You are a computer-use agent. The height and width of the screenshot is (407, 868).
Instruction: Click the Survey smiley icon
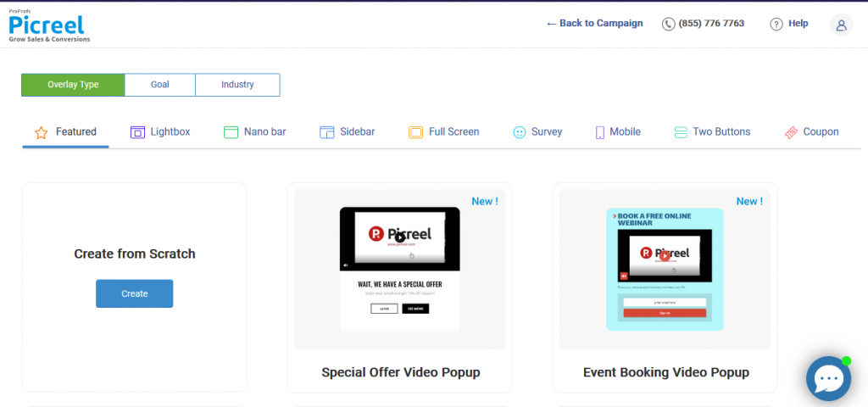point(520,132)
